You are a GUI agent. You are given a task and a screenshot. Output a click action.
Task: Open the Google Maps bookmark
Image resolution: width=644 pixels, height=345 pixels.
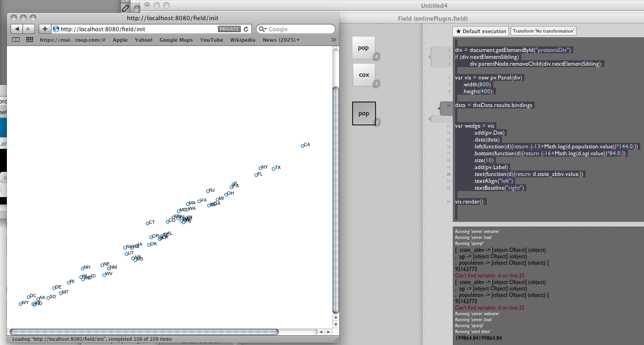[x=176, y=40]
